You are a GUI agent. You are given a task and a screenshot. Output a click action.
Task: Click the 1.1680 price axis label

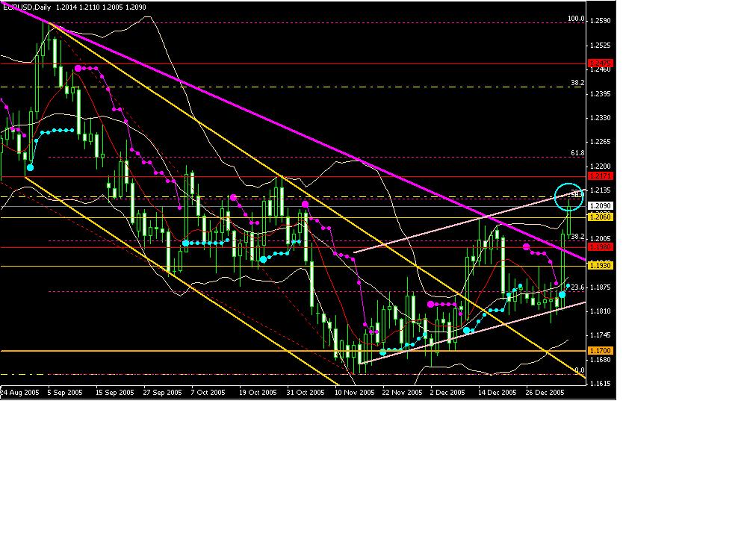click(x=601, y=360)
